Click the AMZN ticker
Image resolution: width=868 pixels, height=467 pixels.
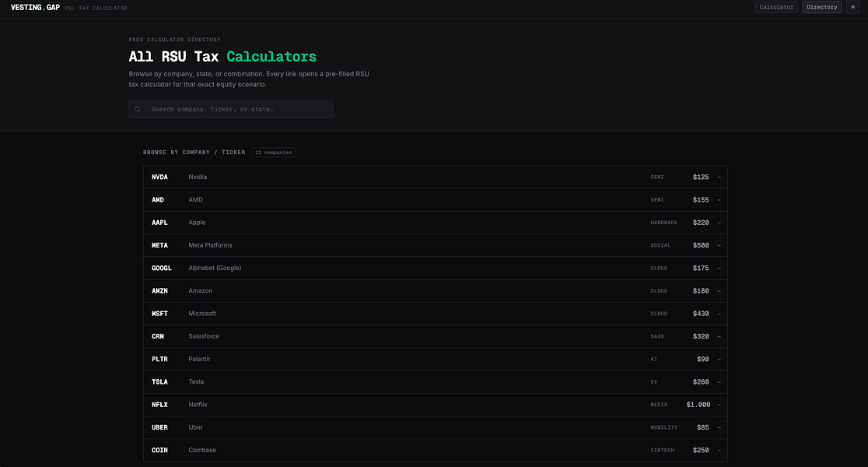tap(159, 291)
